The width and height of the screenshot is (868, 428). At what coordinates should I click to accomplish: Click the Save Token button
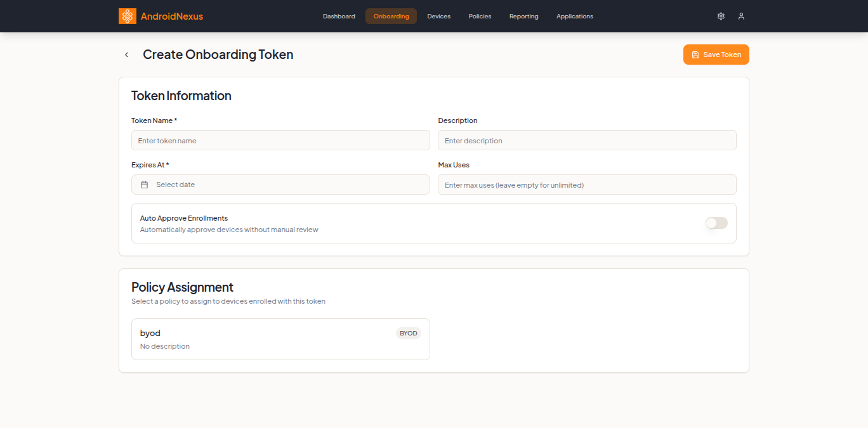pos(716,55)
